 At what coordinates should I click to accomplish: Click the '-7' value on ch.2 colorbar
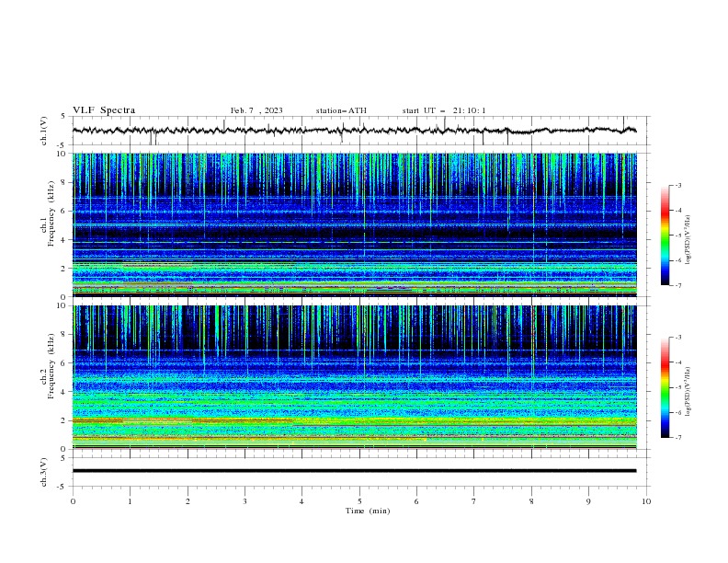tap(677, 437)
